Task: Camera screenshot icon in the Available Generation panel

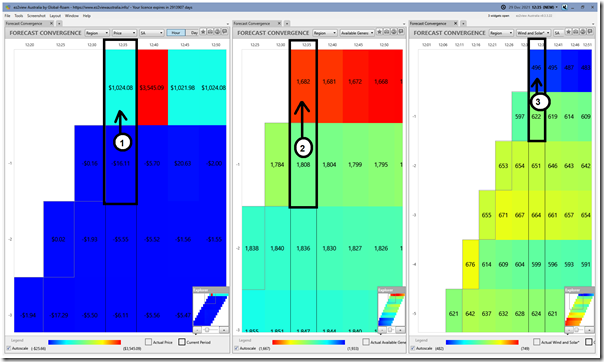Action: pos(387,32)
